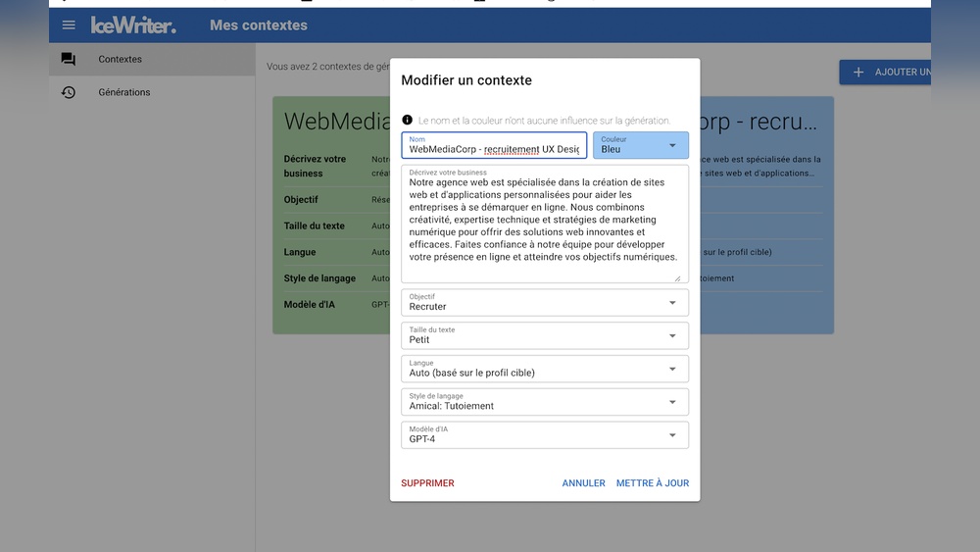Screen dimensions: 980x552
Task: Switch to the Générations menu item
Action: tap(124, 93)
